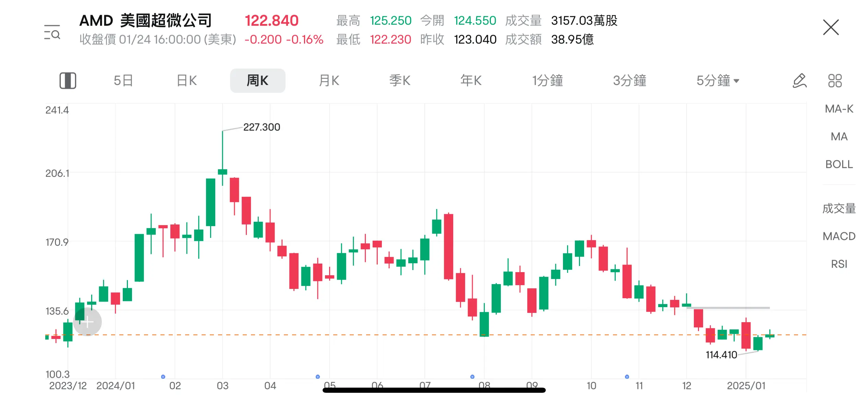Tap the 2023/12 date axis label
The image size is (868, 401).
tap(68, 386)
